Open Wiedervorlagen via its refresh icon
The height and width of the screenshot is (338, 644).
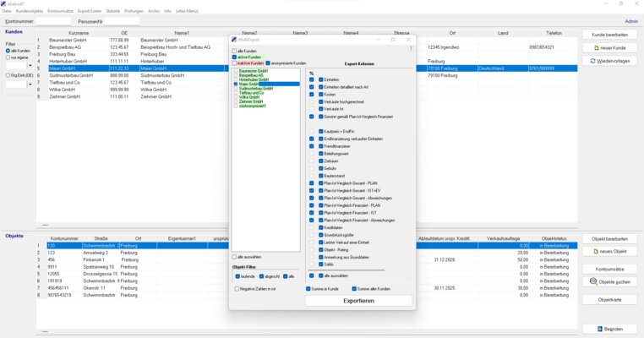click(x=591, y=62)
